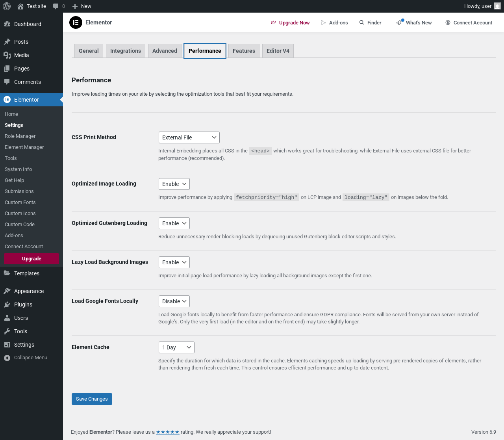Click the Templates folder icon in sidebar

coord(7,273)
